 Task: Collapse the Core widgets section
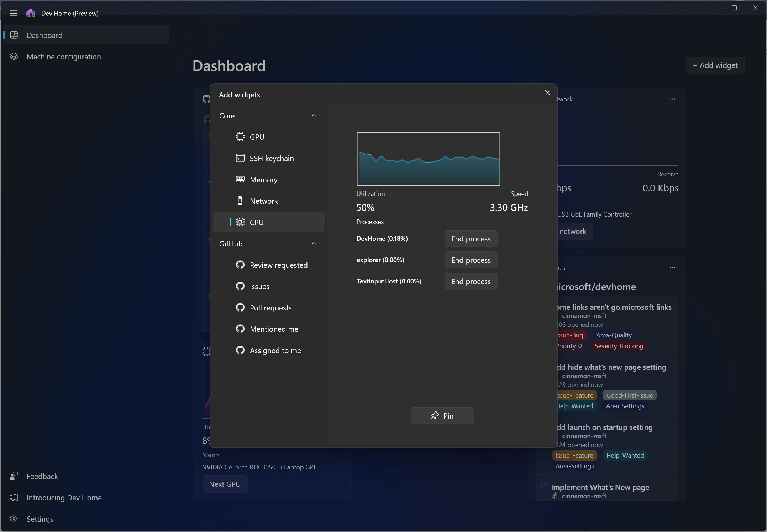click(x=314, y=115)
